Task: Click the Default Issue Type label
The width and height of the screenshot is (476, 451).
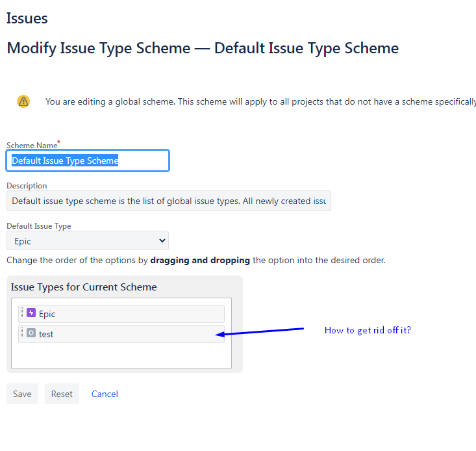Action: point(39,226)
